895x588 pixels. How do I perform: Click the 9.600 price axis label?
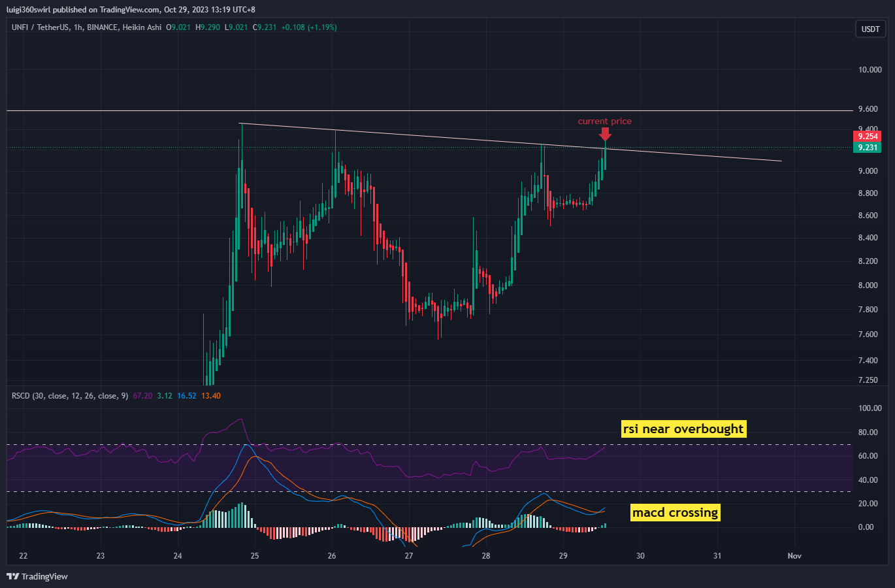coord(868,109)
